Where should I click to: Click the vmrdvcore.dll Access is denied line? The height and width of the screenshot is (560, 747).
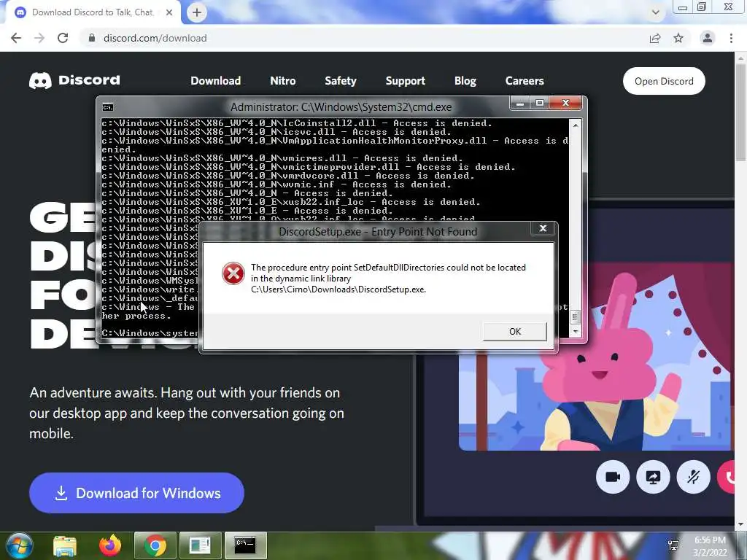coord(287,176)
